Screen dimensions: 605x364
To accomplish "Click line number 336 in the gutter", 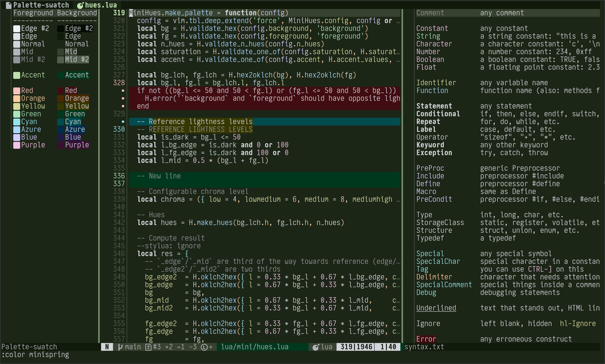I will coord(119,176).
